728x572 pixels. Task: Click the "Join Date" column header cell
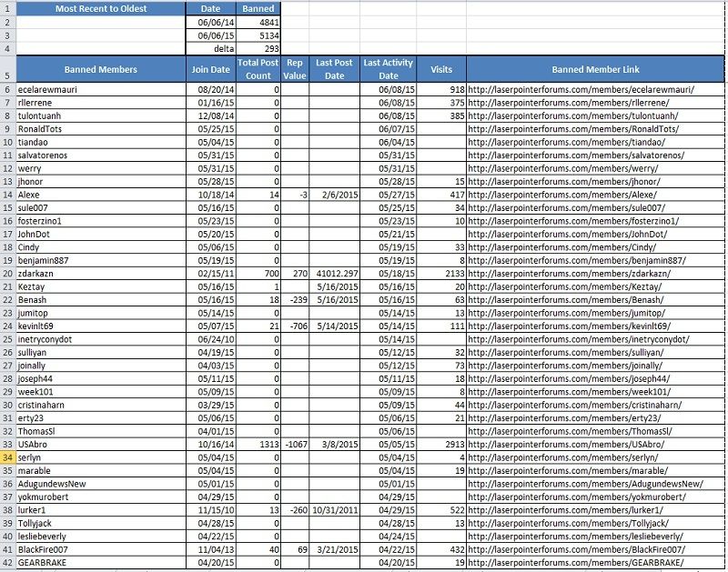pos(211,69)
